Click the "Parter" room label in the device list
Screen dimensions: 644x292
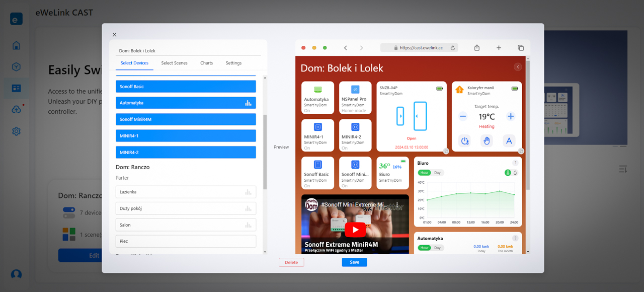point(122,178)
